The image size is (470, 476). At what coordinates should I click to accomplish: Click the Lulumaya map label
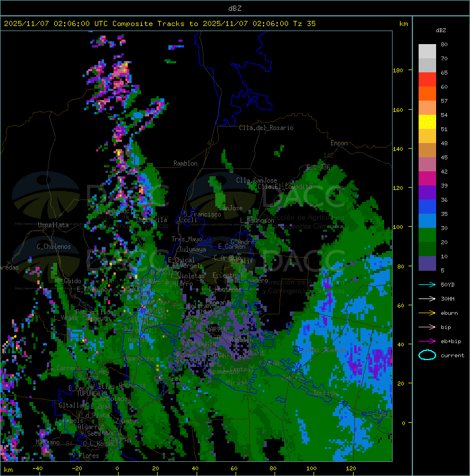[x=193, y=249]
